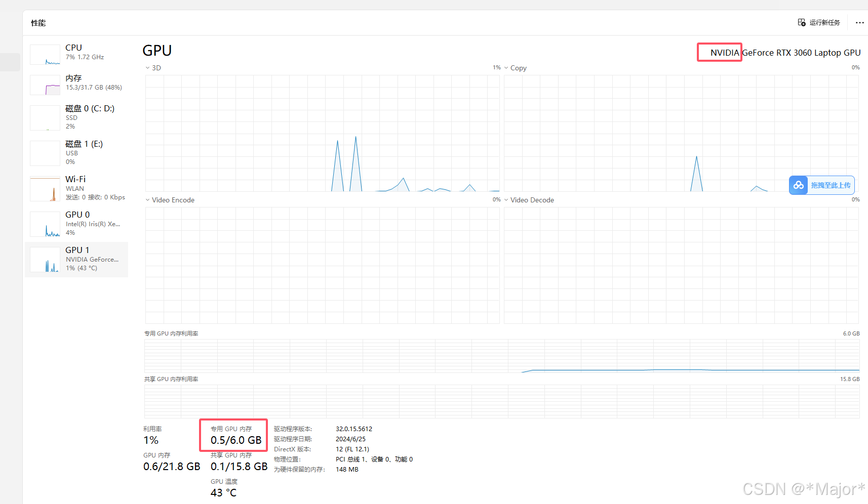The height and width of the screenshot is (504, 868).
Task: Click driver date 2024/6/25
Action: point(350,439)
